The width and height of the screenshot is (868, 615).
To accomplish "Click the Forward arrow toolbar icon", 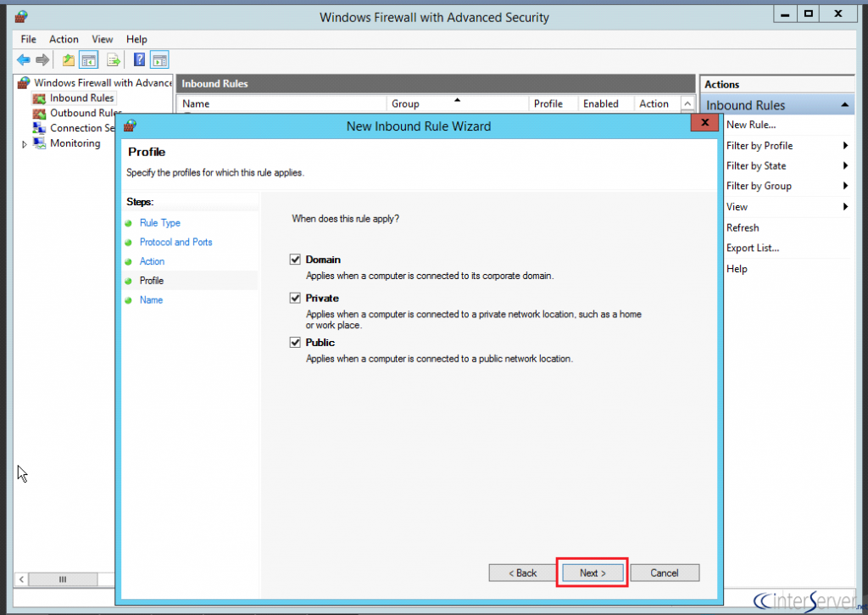I will pyautogui.click(x=42, y=60).
